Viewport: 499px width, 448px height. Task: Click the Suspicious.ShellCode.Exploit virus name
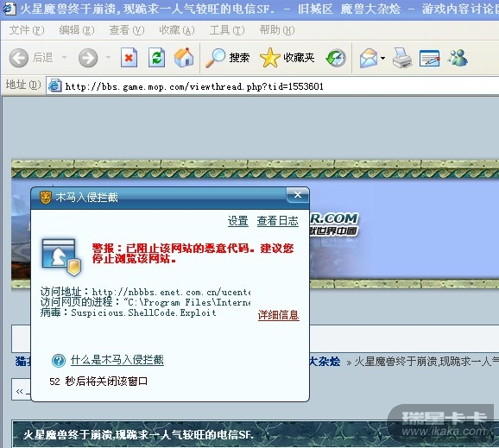coord(143,312)
